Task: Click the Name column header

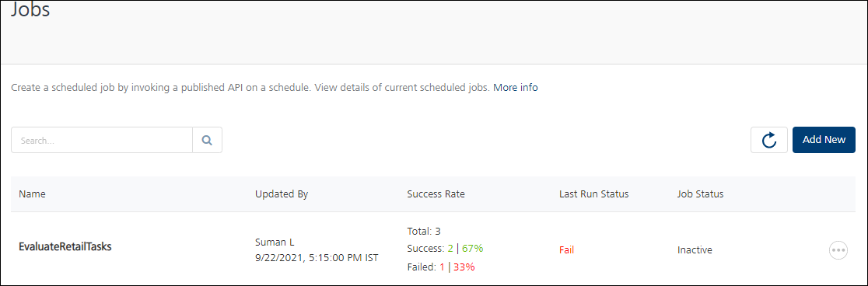Action: (32, 194)
